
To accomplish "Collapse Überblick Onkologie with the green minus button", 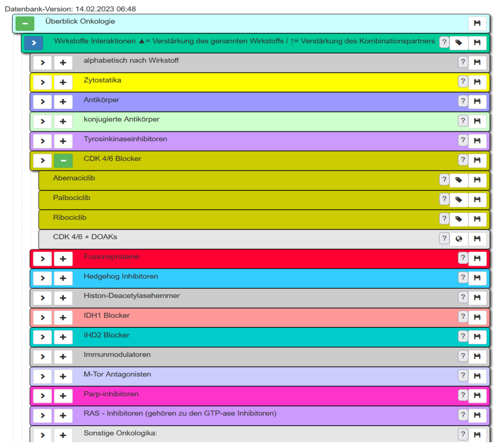I will (25, 24).
